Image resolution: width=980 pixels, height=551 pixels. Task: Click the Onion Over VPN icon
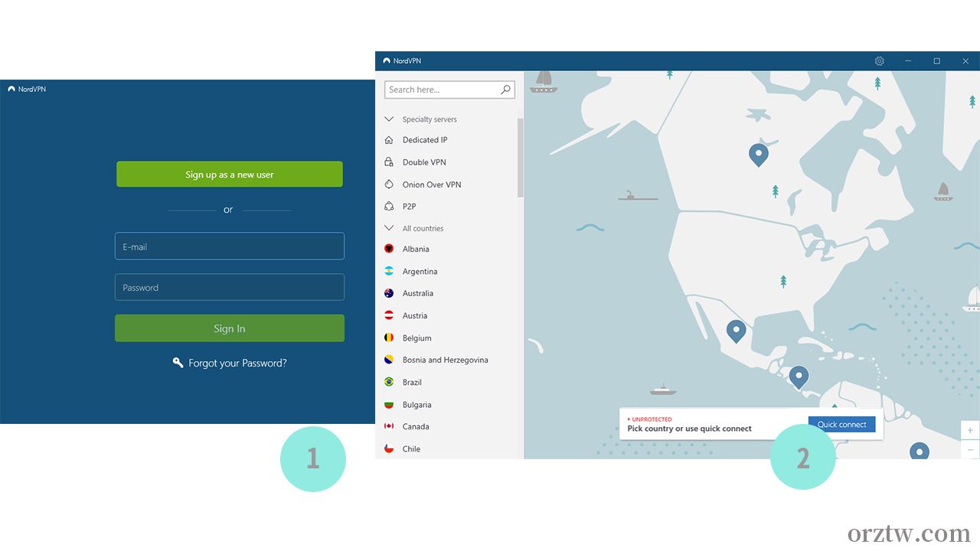pyautogui.click(x=389, y=184)
